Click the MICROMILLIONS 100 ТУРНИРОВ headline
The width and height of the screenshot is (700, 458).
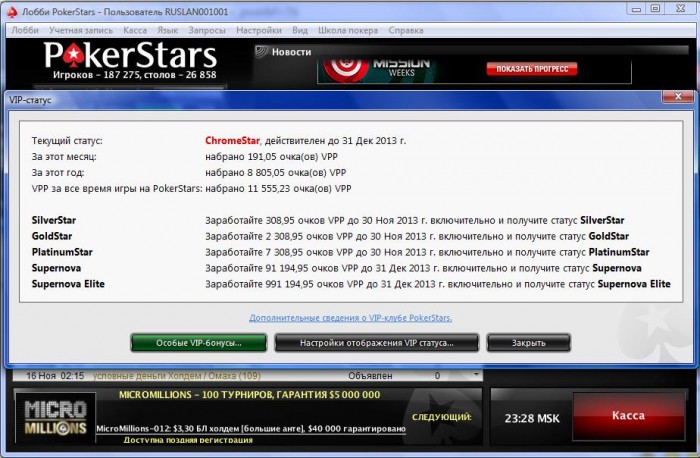(250, 395)
